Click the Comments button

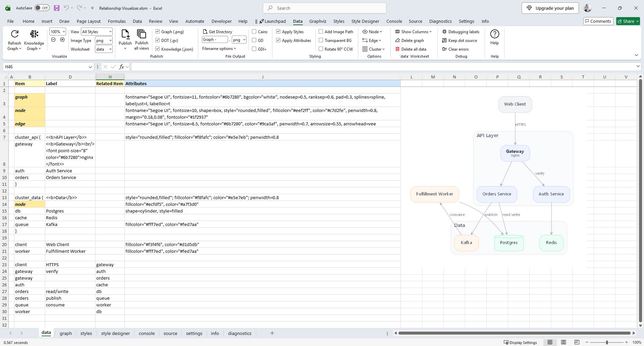point(598,21)
